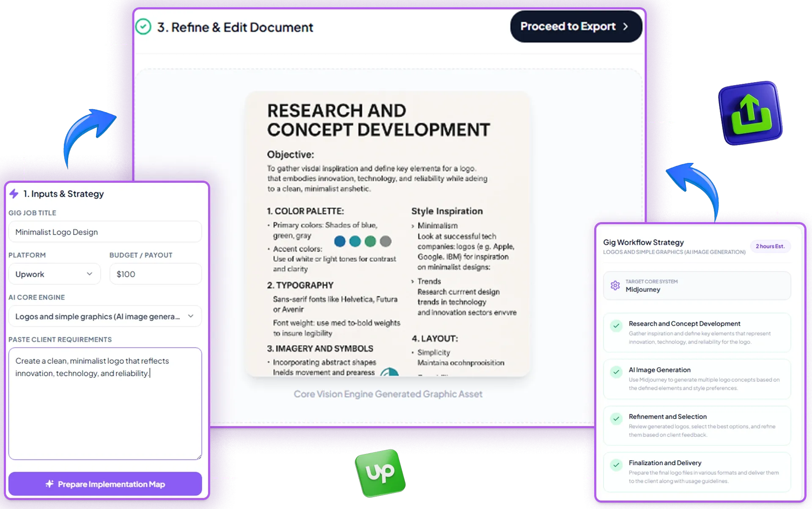Toggle the Research and Concept Development check
812x509 pixels.
[x=616, y=326]
